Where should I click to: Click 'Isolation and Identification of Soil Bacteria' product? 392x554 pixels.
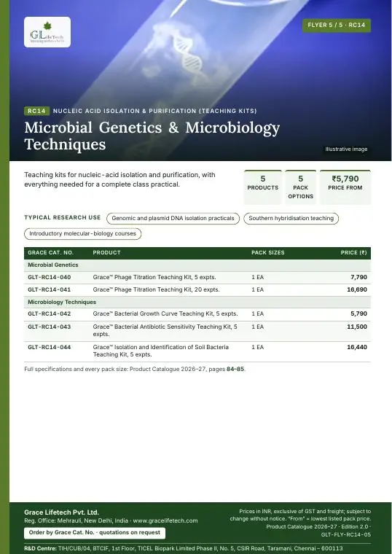(x=161, y=351)
